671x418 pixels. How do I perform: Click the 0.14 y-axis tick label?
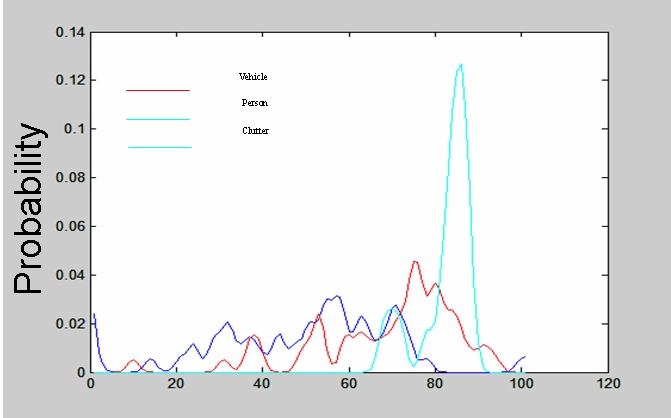point(70,32)
